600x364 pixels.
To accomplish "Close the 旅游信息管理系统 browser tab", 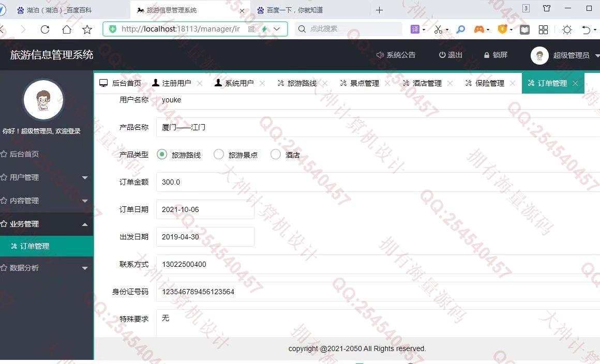I will click(x=242, y=11).
